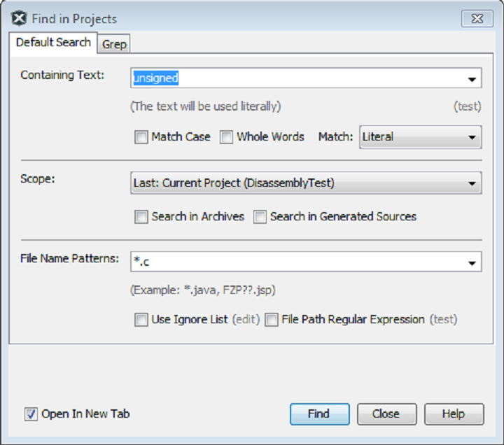Enable Search in Archives option
Screen dimensions: 504x445
tap(141, 217)
